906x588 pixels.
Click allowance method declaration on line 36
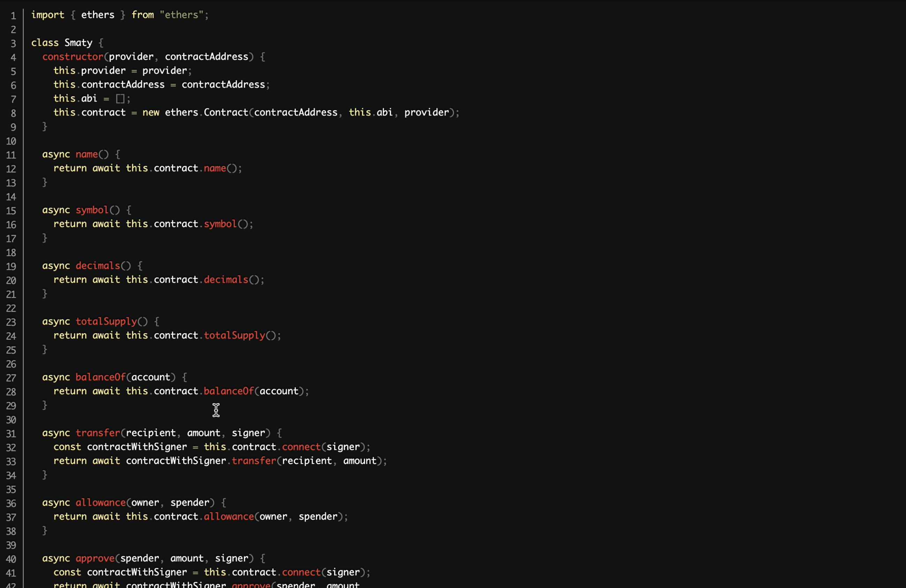coord(100,503)
